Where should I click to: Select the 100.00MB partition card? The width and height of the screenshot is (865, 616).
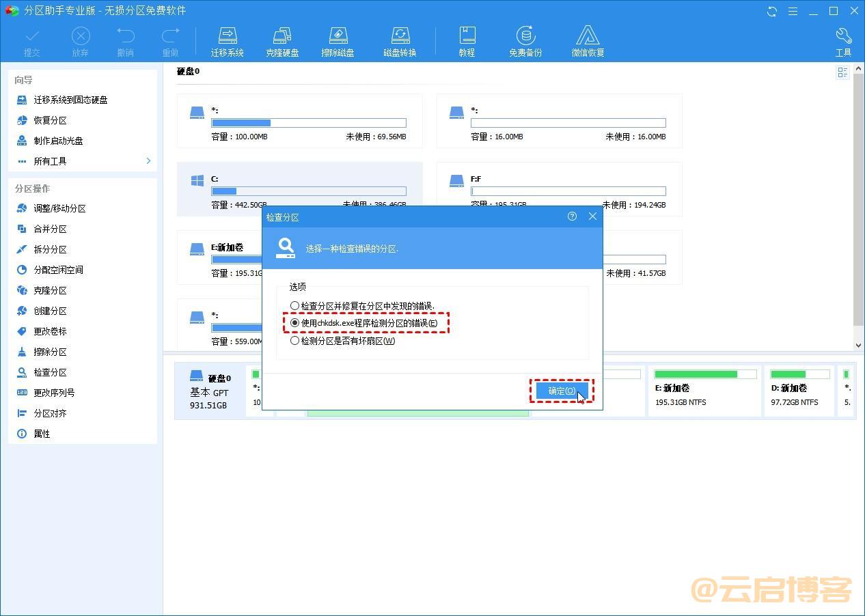point(299,121)
